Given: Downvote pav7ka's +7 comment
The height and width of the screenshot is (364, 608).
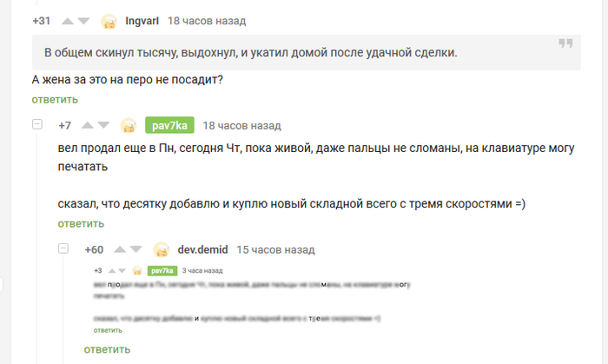Looking at the screenshot, I should click(103, 125).
